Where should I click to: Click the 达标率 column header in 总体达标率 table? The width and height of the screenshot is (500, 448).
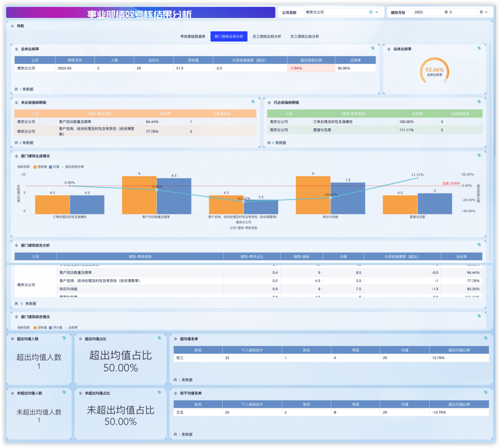pos(355,60)
